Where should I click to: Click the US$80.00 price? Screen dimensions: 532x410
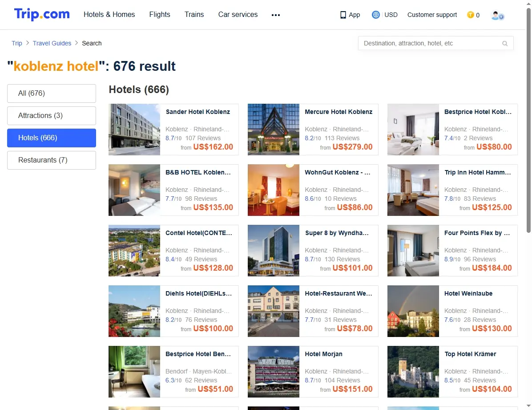[494, 147]
